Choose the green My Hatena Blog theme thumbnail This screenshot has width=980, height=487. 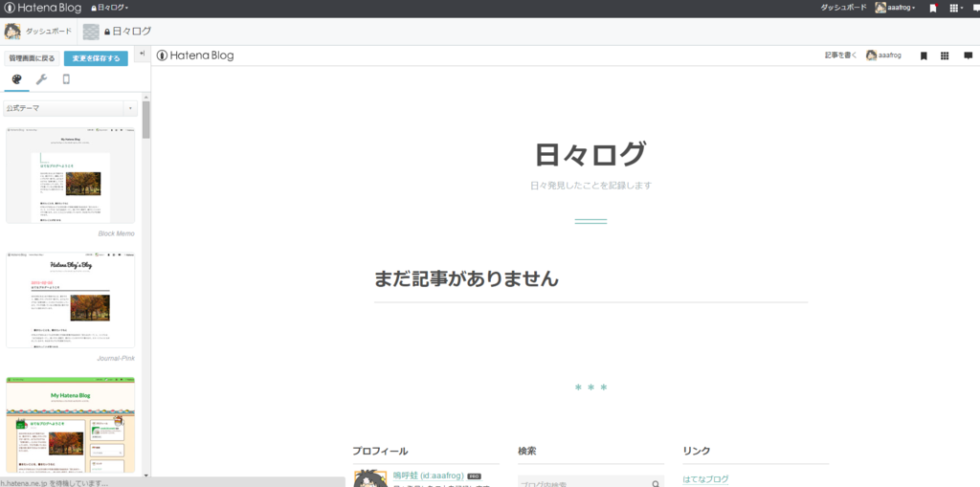[71, 425]
